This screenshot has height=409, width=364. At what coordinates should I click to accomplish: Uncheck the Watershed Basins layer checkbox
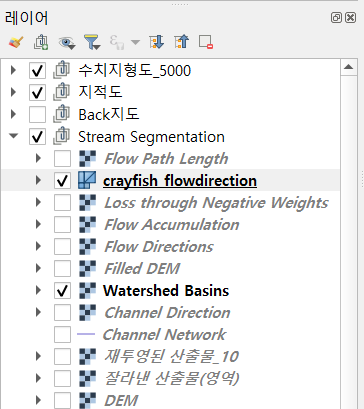tap(62, 290)
